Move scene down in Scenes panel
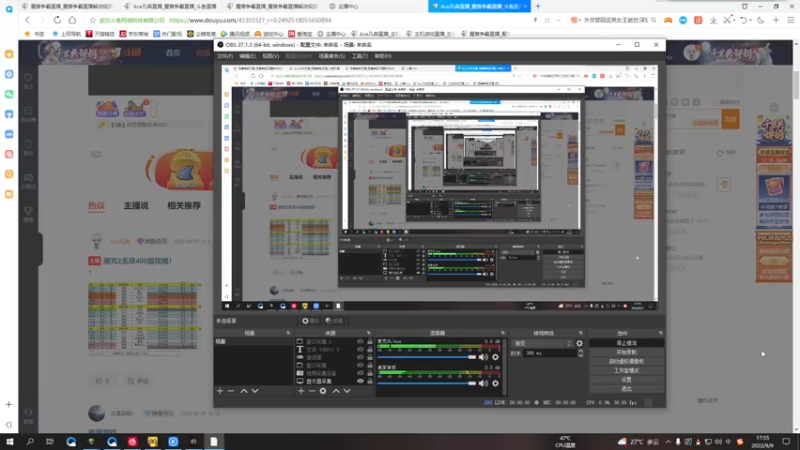Screen dimensions: 800x450 tap(255, 391)
